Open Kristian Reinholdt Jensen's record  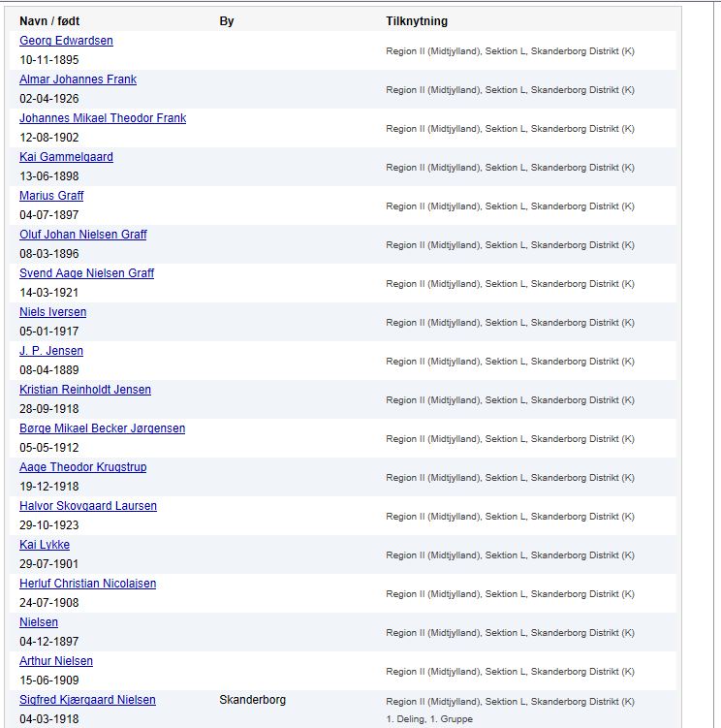point(85,390)
